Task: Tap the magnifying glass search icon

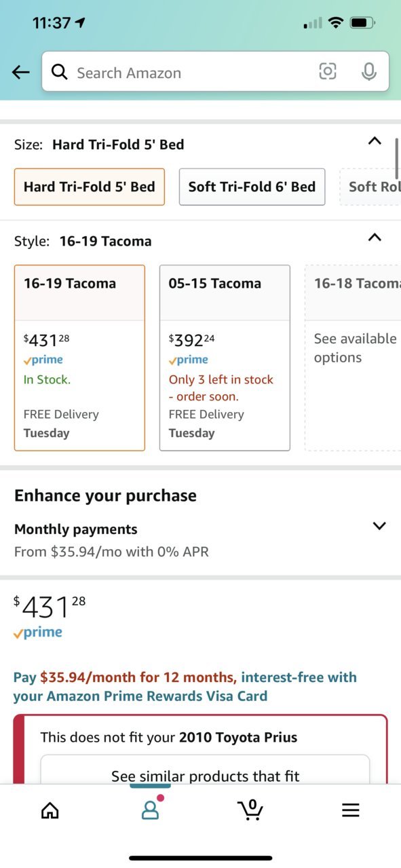Action: pos(60,72)
